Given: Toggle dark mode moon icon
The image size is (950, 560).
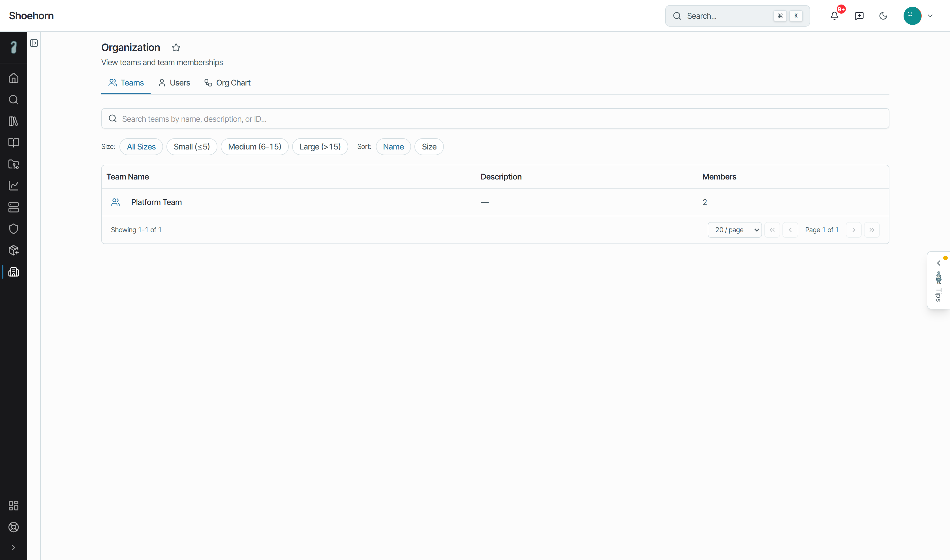Looking at the screenshot, I should [883, 16].
